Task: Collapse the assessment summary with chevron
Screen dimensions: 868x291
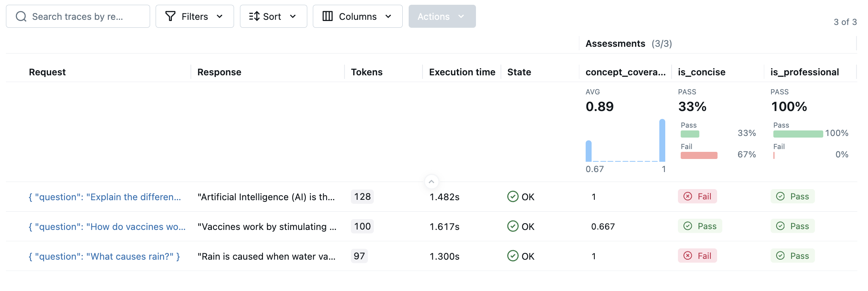Action: pos(431,182)
